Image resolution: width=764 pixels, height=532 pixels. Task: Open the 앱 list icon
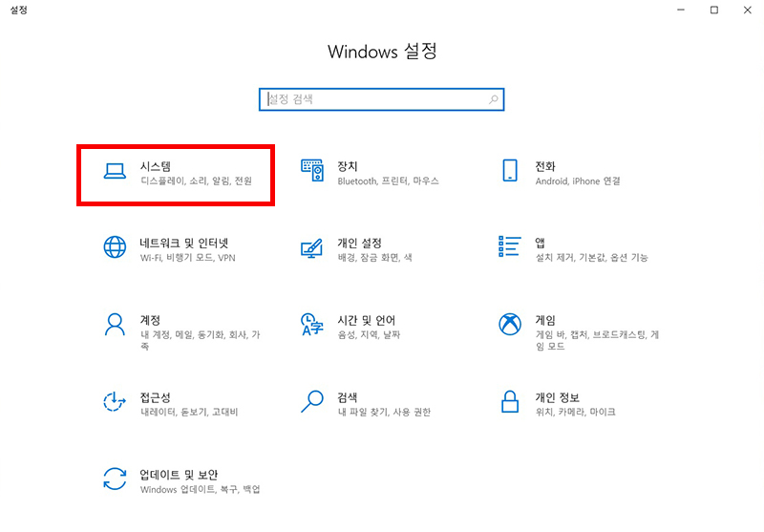coord(510,246)
